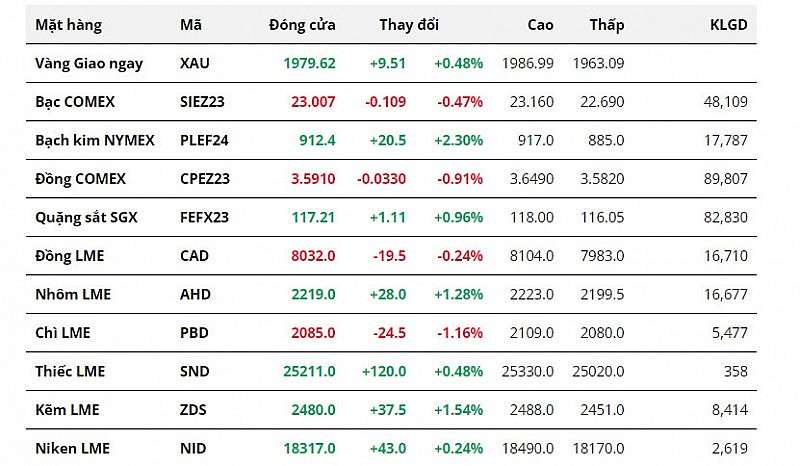Click the Đóng cửa column header

tap(302, 25)
